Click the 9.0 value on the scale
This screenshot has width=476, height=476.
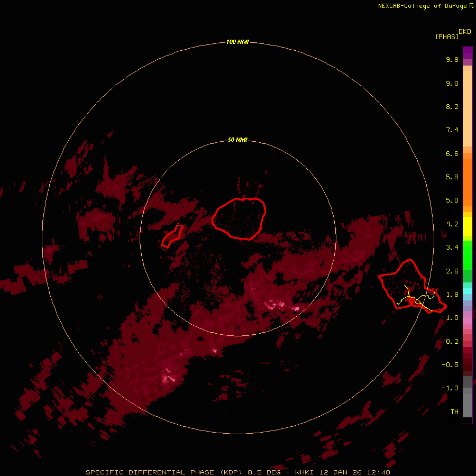point(452,83)
